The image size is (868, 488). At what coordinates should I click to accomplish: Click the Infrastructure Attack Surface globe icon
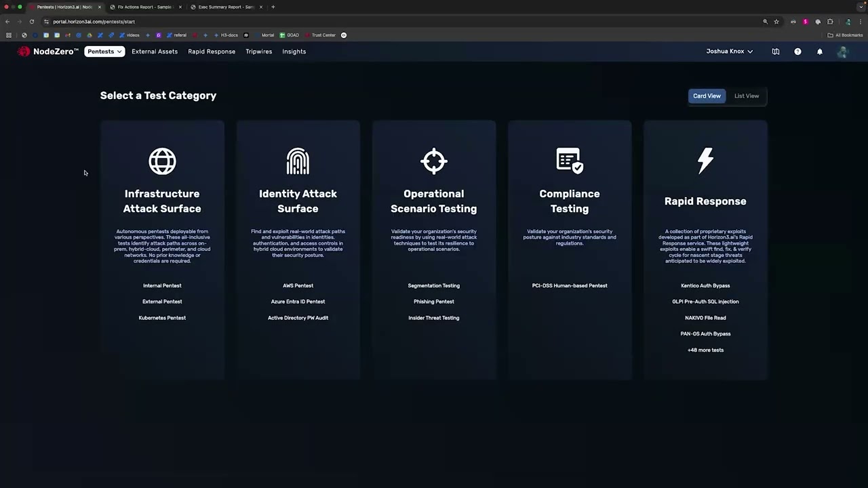click(x=162, y=161)
